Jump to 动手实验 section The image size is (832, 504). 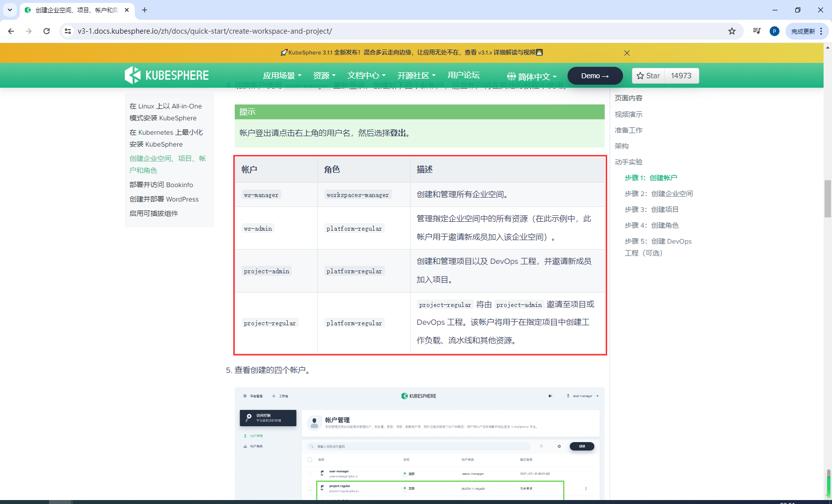pyautogui.click(x=628, y=162)
